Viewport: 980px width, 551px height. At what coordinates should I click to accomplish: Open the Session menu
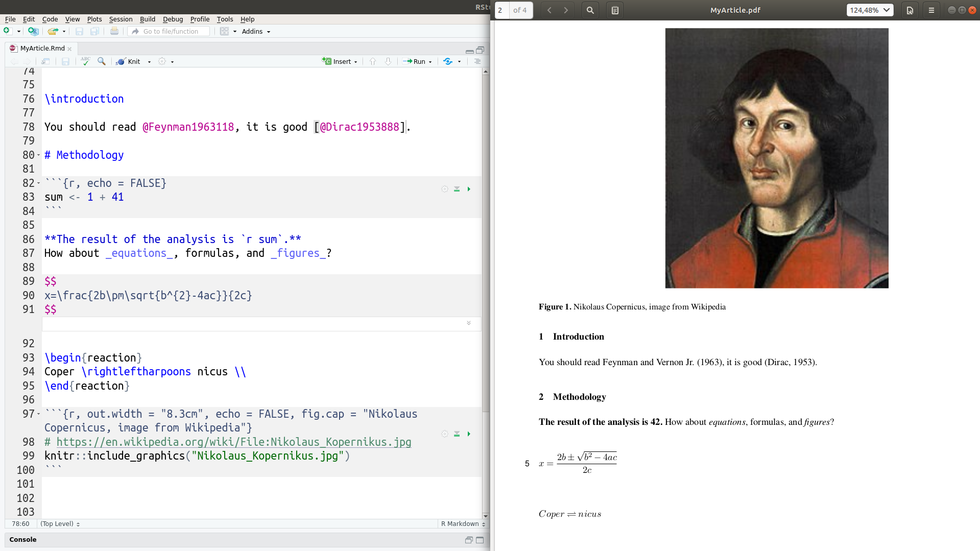point(121,19)
